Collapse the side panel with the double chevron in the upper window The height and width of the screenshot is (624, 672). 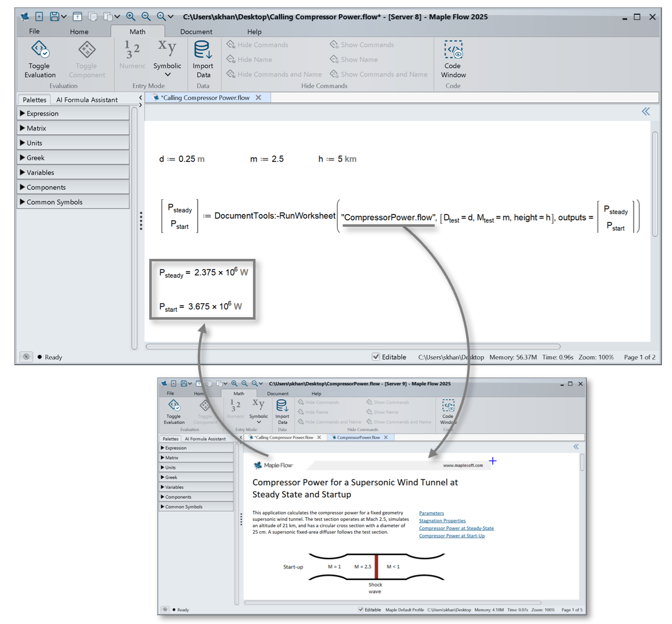pyautogui.click(x=646, y=112)
